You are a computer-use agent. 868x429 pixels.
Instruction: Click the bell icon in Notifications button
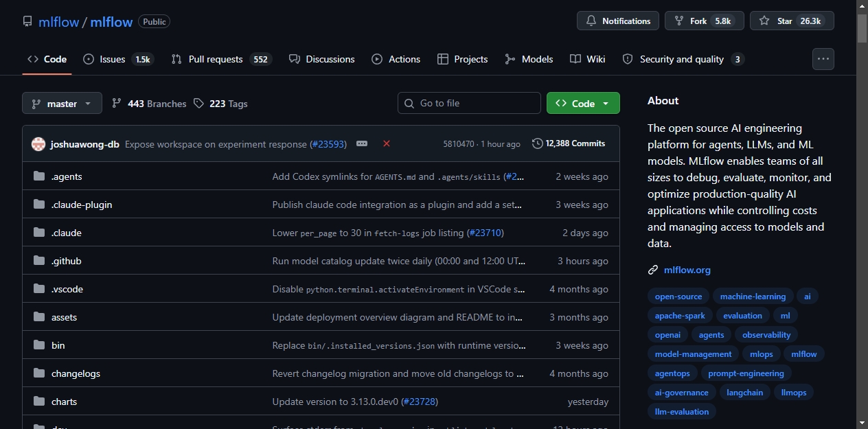[x=591, y=21]
